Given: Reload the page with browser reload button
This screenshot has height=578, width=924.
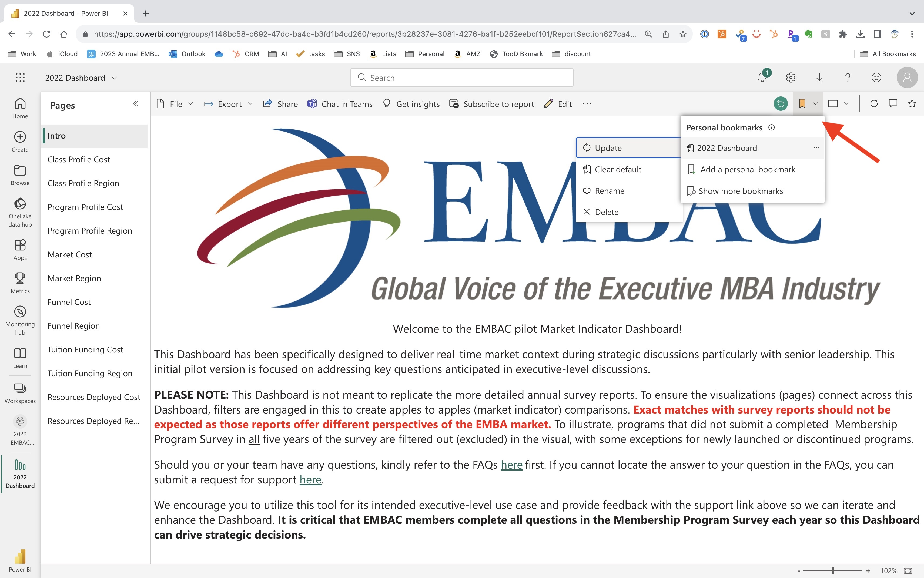Looking at the screenshot, I should 46,34.
